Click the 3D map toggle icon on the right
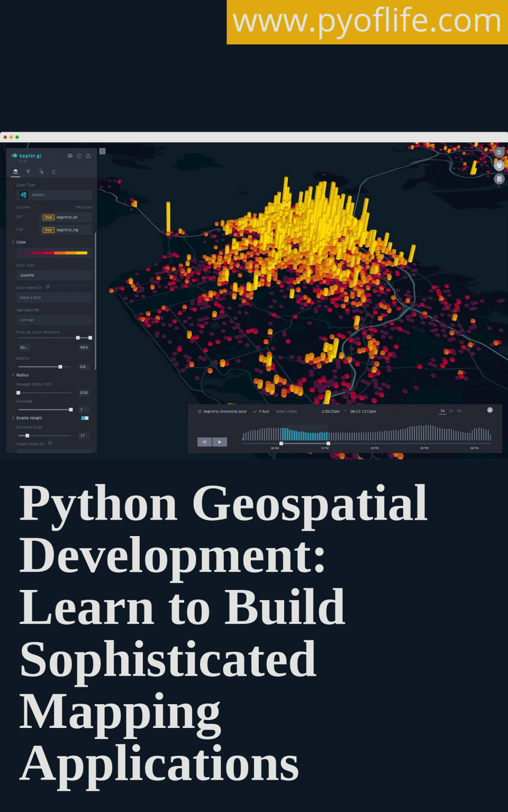Screen dimensions: 508x812 (499, 165)
